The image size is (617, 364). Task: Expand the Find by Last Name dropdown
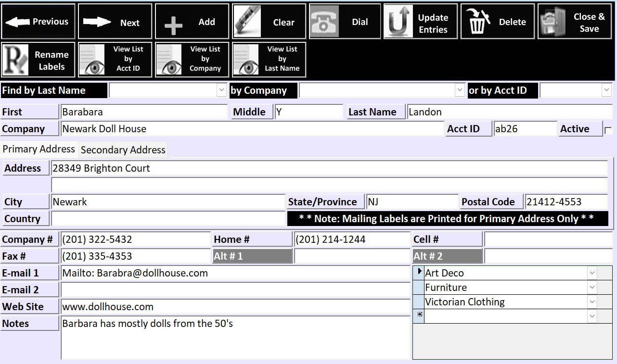(x=221, y=90)
